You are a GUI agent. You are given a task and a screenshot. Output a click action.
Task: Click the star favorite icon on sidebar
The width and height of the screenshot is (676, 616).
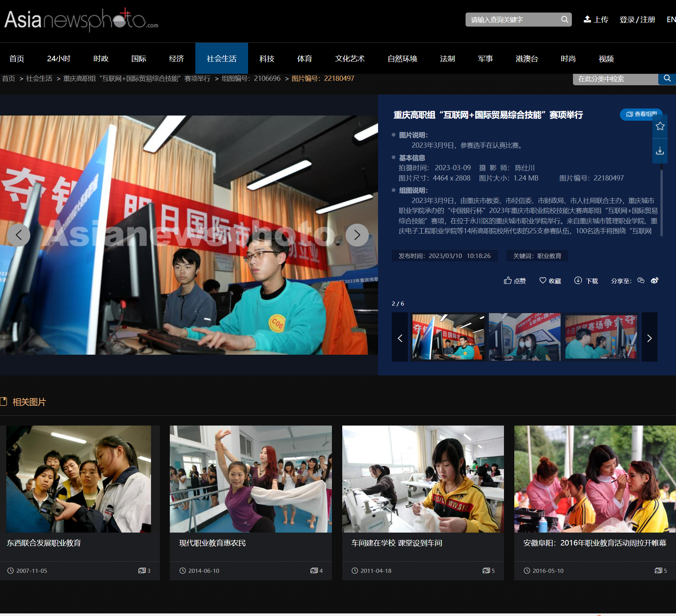[660, 126]
